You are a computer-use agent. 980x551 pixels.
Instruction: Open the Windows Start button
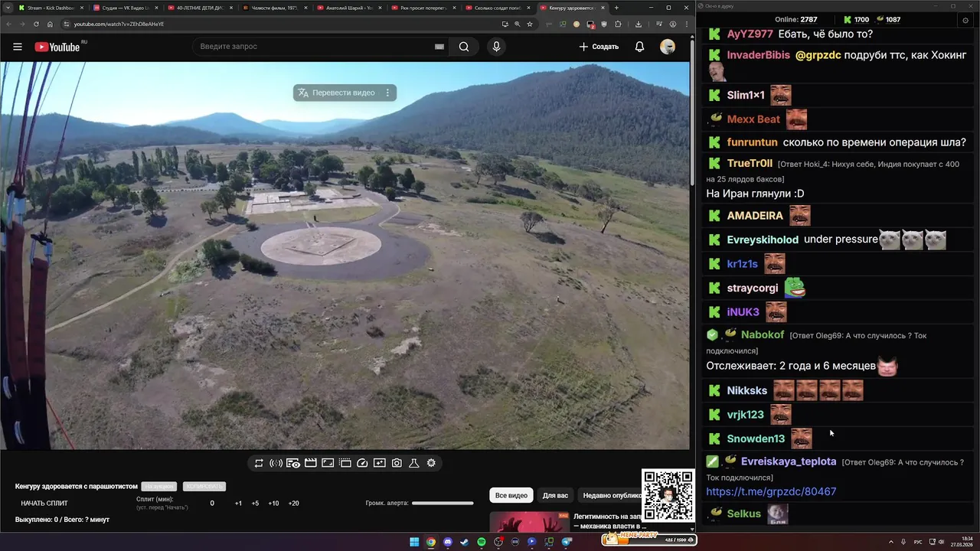tap(414, 542)
